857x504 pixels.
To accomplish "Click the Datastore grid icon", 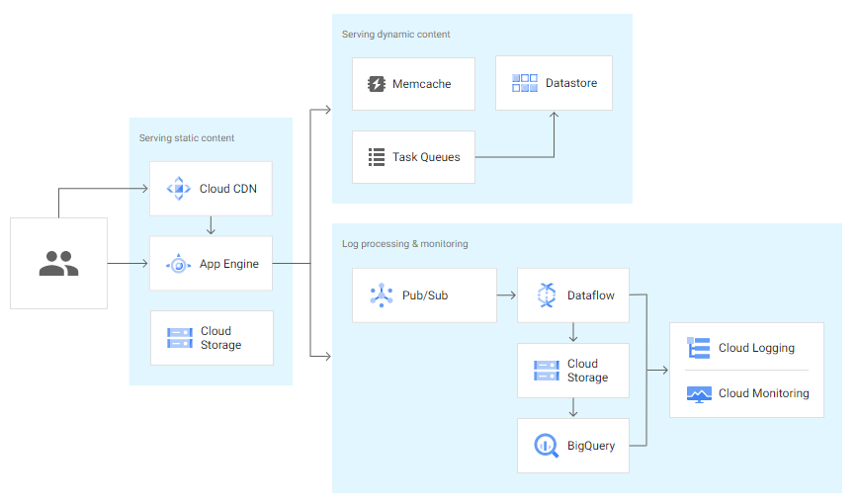I will coord(525,83).
